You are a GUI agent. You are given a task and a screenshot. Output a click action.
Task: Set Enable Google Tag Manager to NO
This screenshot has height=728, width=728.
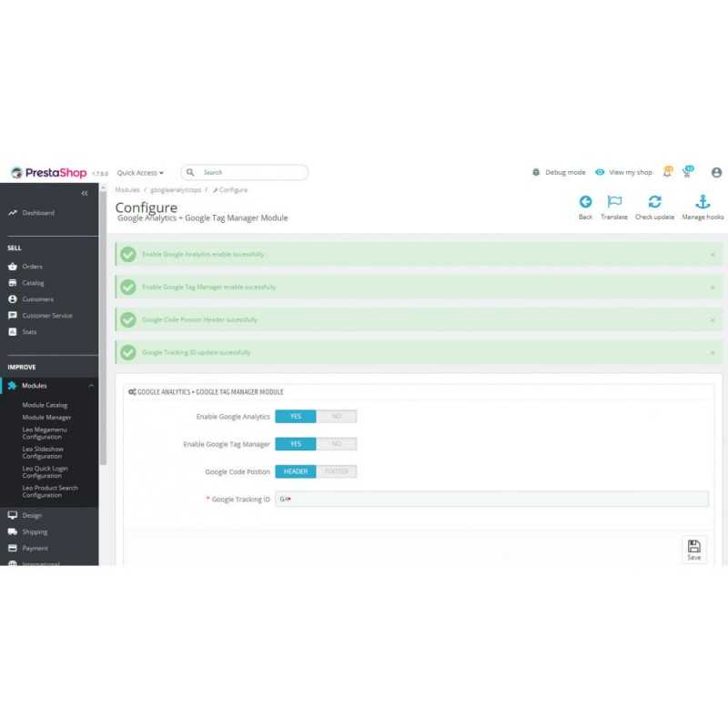pos(336,444)
